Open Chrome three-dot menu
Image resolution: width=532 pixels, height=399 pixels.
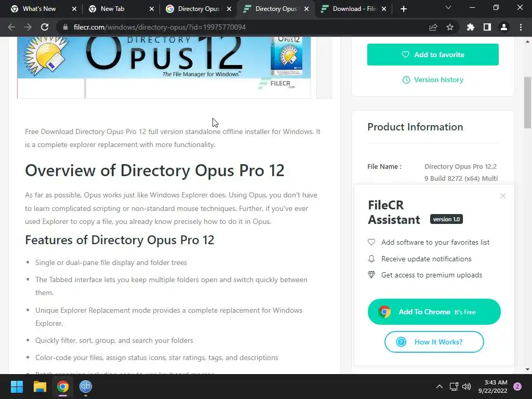click(x=521, y=27)
